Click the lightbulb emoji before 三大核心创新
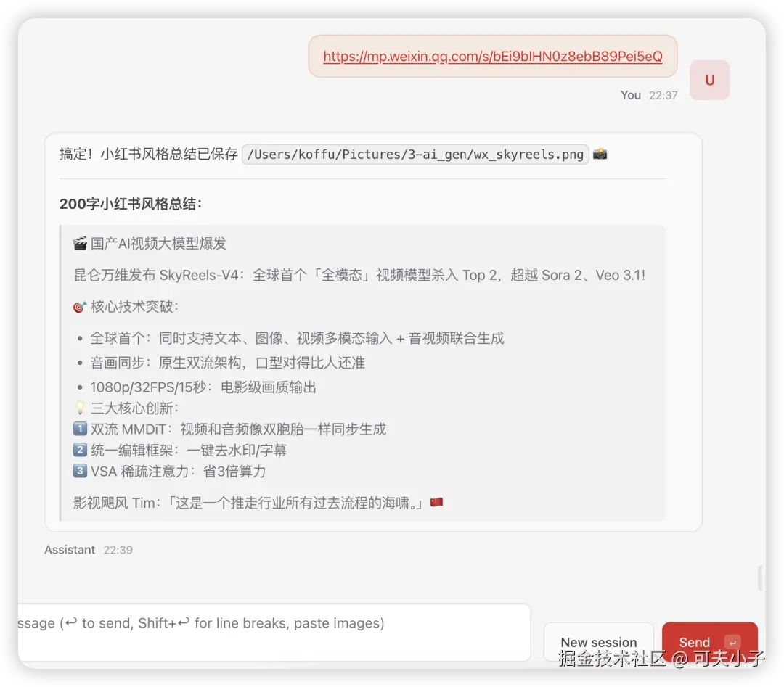Screen dimensions: 784x687 [80, 408]
